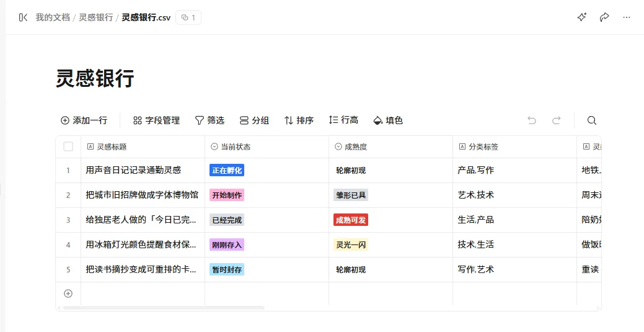The image size is (644, 332).
Task: Collapse the sidebar with the top-left toggle icon
Action: coord(23,17)
